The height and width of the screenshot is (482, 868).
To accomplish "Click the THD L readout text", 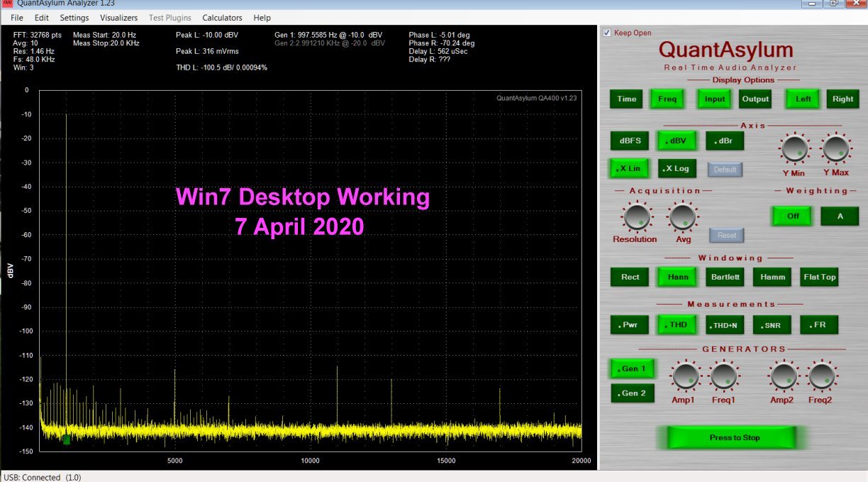I will click(221, 67).
